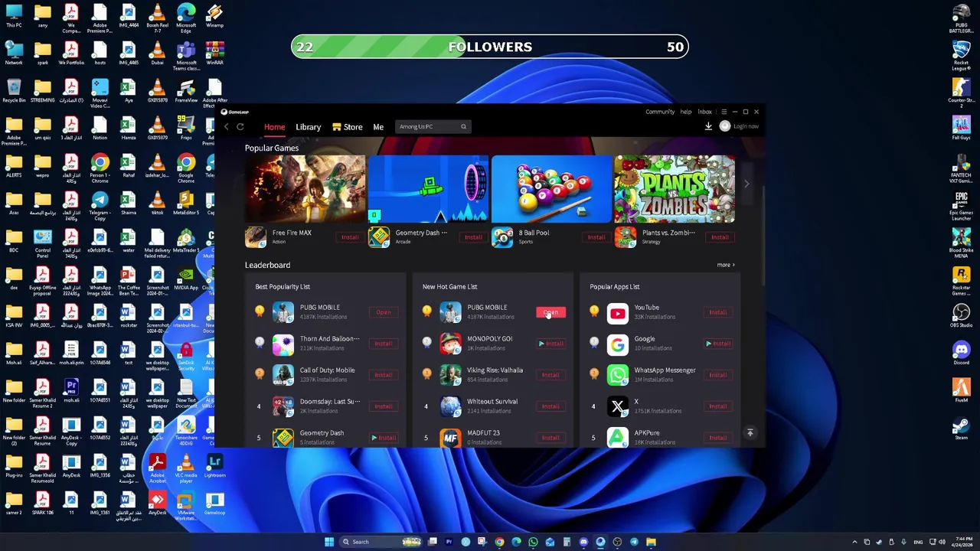Open WhatsApp from taskbar

pyautogui.click(x=533, y=542)
